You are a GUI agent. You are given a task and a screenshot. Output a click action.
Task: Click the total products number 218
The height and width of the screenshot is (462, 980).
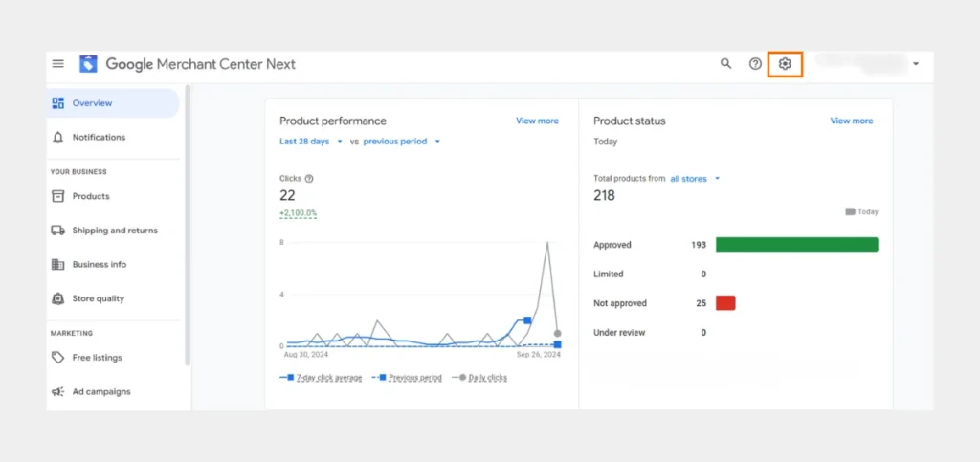pos(605,195)
